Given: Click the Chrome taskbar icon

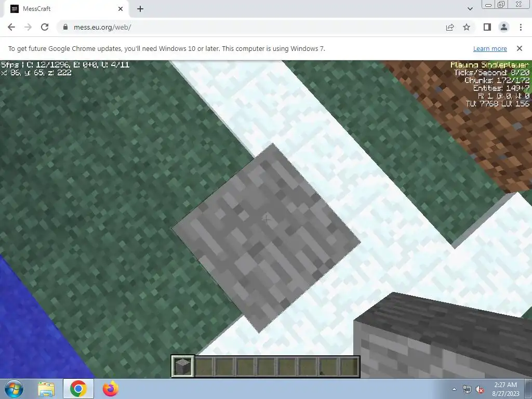Looking at the screenshot, I should tap(78, 389).
